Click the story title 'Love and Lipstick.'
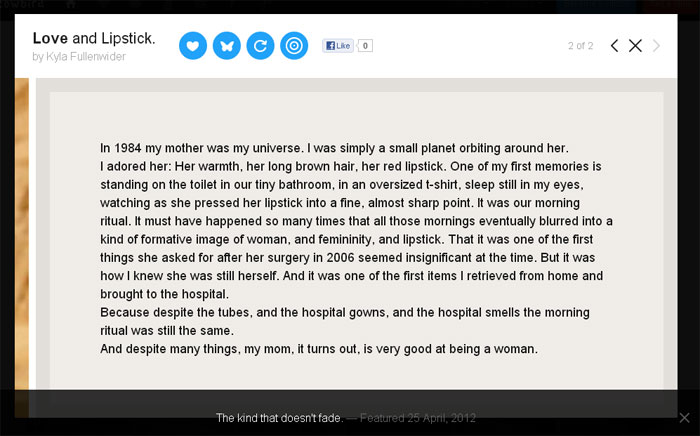Image resolution: width=700 pixels, height=436 pixels. pos(94,38)
